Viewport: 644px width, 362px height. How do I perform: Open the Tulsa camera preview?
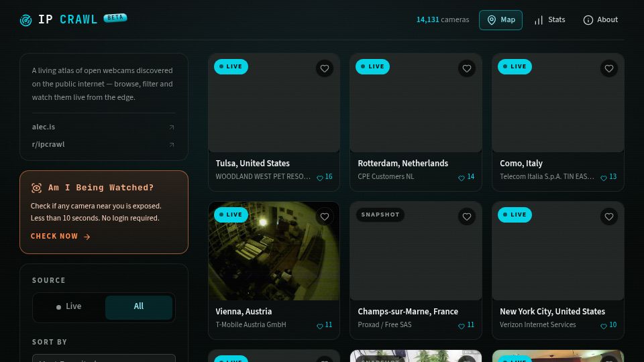click(274, 103)
